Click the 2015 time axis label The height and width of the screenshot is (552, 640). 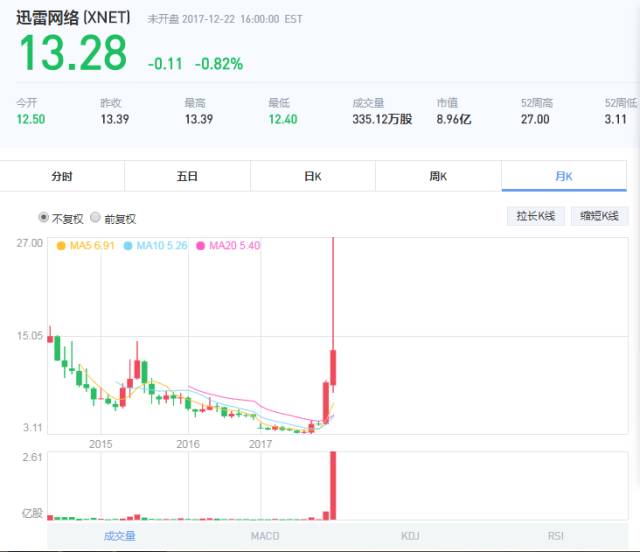100,444
